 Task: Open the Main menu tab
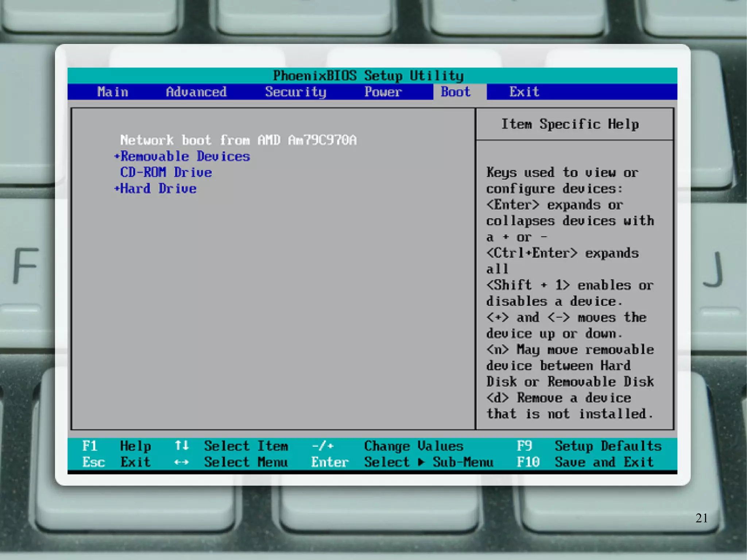(x=113, y=92)
